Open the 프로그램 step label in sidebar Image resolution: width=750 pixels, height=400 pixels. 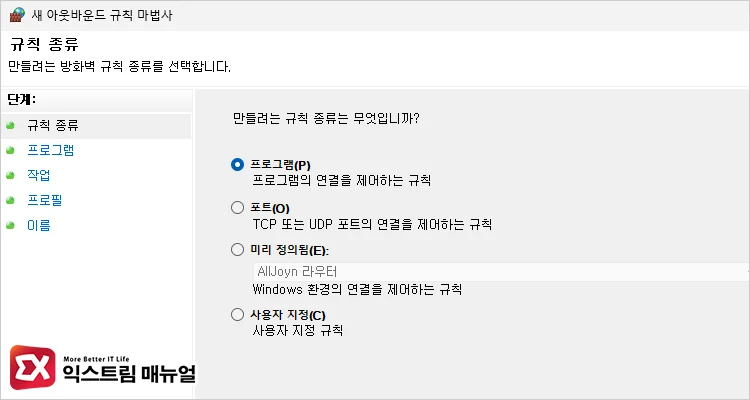50,151
